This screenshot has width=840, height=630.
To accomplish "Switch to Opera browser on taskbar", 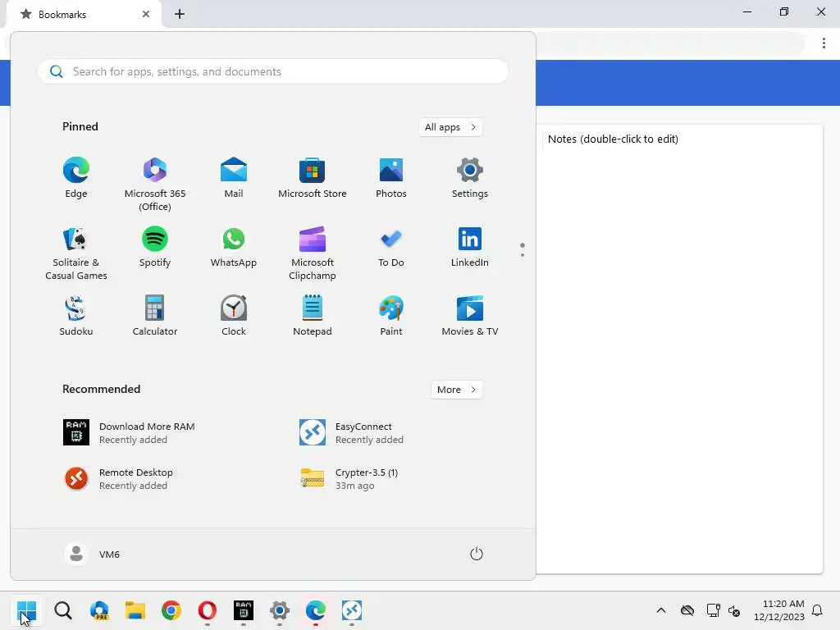I will click(x=208, y=610).
